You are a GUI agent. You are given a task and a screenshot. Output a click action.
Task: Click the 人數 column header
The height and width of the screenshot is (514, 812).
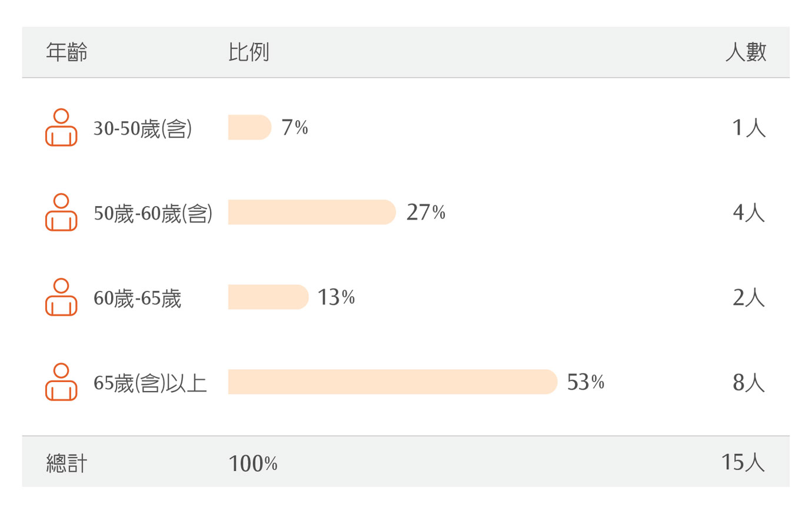pyautogui.click(x=746, y=52)
